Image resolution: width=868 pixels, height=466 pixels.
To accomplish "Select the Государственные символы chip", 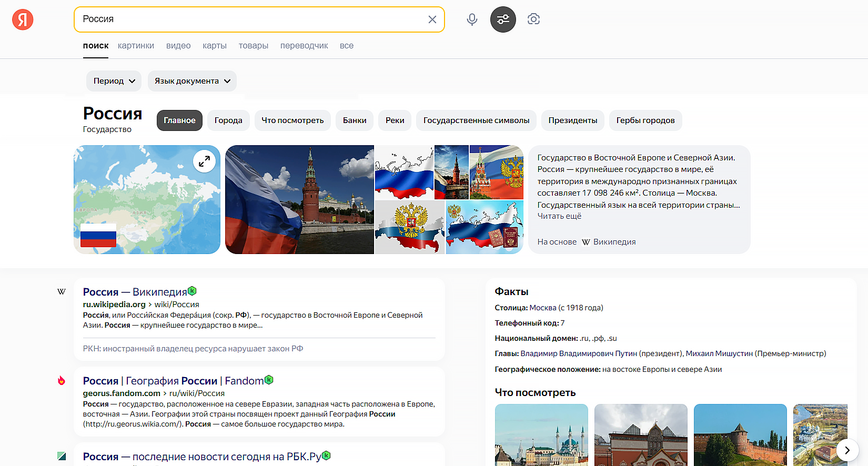I will click(x=476, y=120).
